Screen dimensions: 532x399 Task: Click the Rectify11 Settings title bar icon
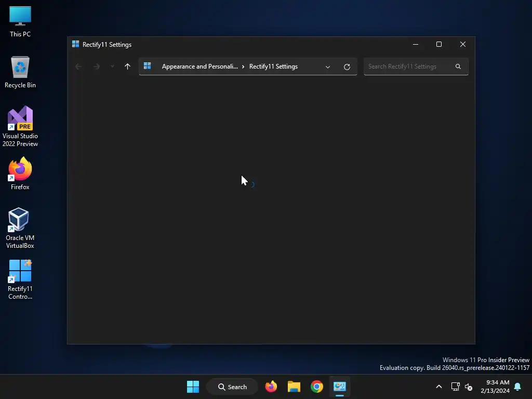point(75,44)
